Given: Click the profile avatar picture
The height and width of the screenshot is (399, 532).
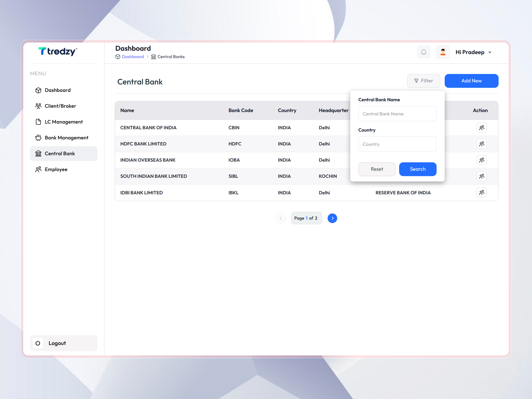Looking at the screenshot, I should coord(443,52).
